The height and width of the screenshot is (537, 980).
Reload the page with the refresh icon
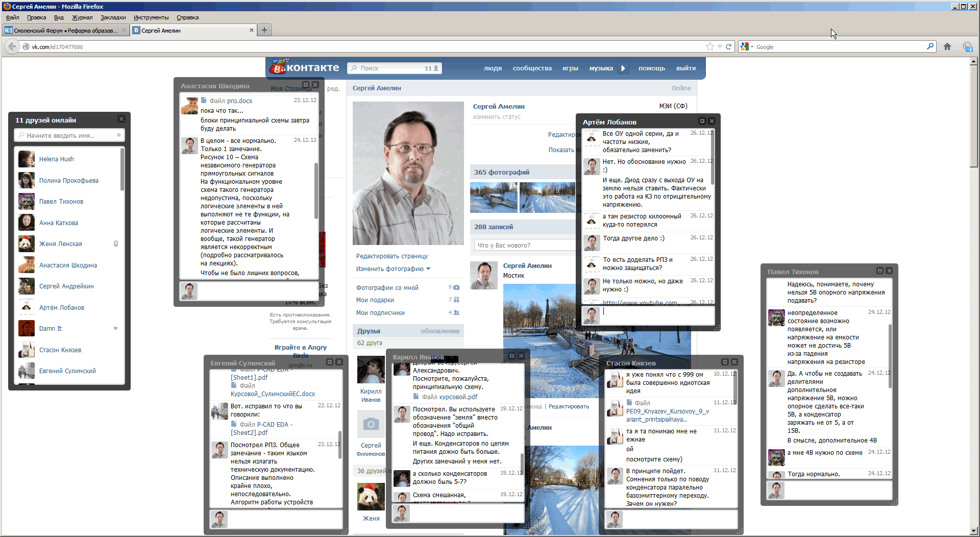pos(729,46)
